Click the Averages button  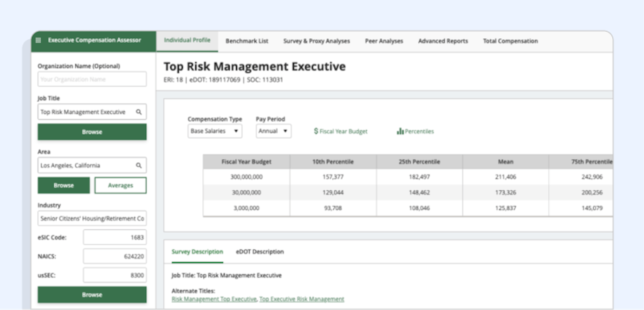click(x=120, y=185)
